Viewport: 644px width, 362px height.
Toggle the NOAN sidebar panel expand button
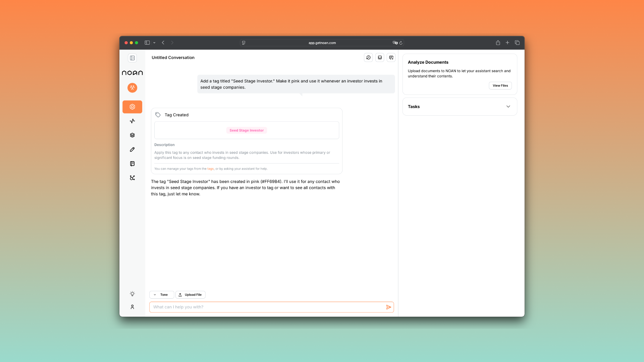(132, 58)
